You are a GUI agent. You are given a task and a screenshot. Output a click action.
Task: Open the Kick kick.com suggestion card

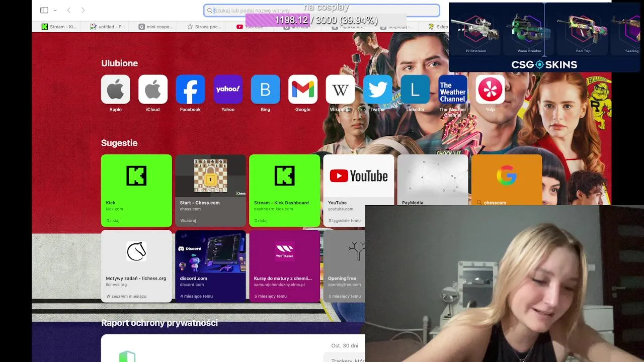click(x=136, y=191)
